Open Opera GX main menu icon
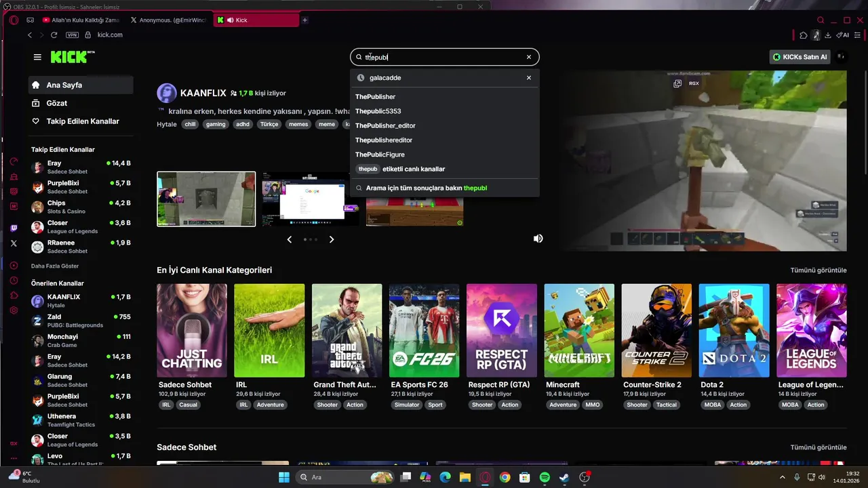Viewport: 868px width, 488px height. coord(14,20)
